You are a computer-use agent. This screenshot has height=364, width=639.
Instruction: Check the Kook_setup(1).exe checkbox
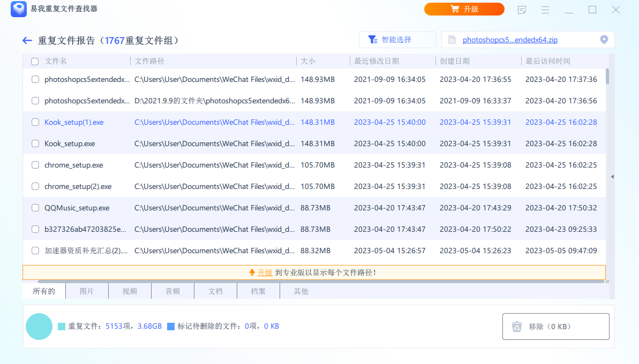click(x=35, y=122)
